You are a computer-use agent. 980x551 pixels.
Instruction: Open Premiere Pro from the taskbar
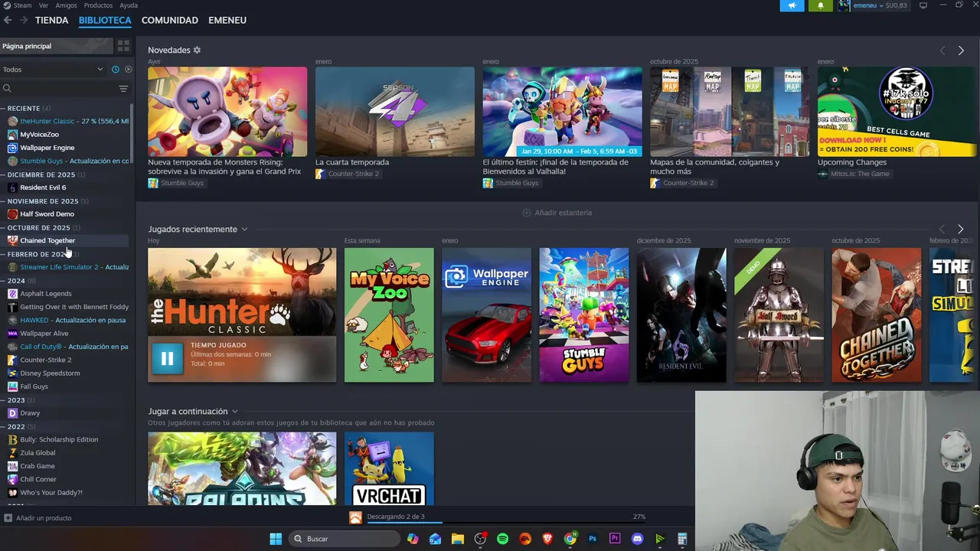tap(615, 539)
